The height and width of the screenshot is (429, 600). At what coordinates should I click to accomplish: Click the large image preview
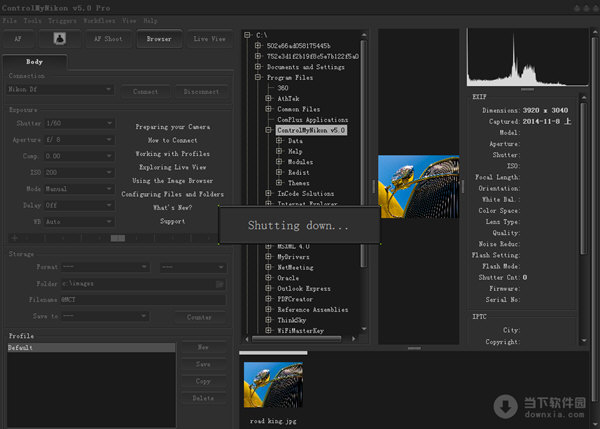(x=419, y=187)
